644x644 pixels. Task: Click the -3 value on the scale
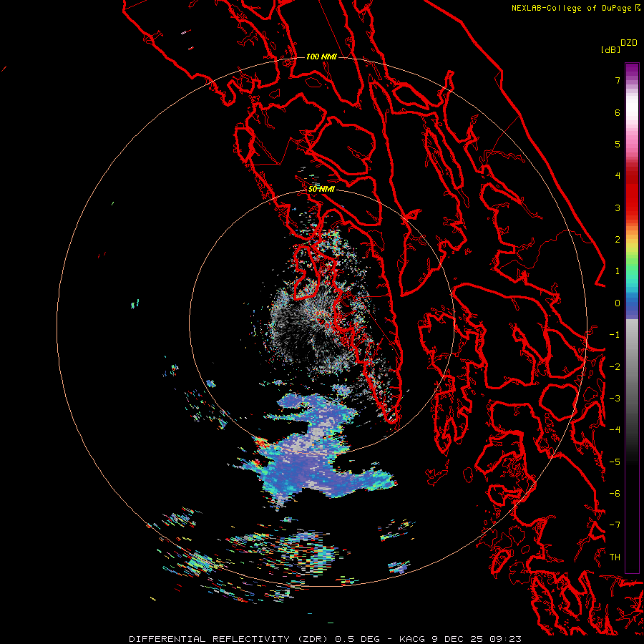pos(615,399)
